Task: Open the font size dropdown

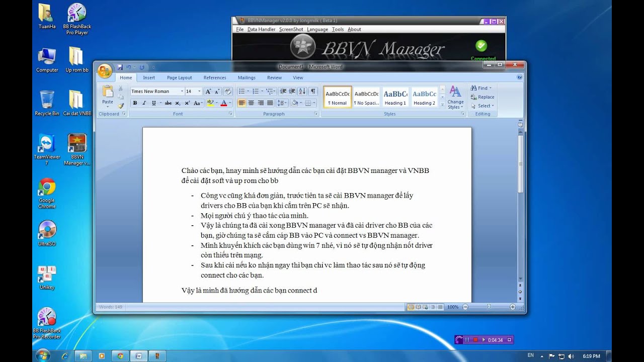Action: coord(199,92)
